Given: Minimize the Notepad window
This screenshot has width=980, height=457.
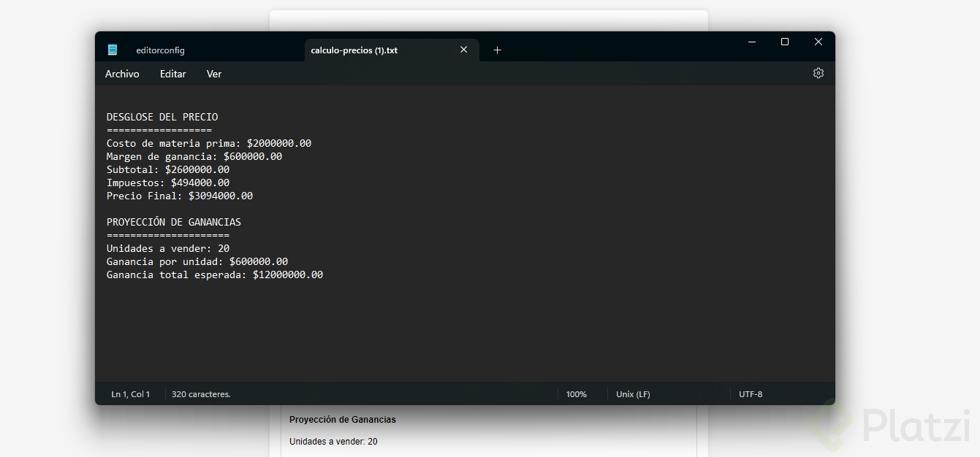Looking at the screenshot, I should pos(751,42).
